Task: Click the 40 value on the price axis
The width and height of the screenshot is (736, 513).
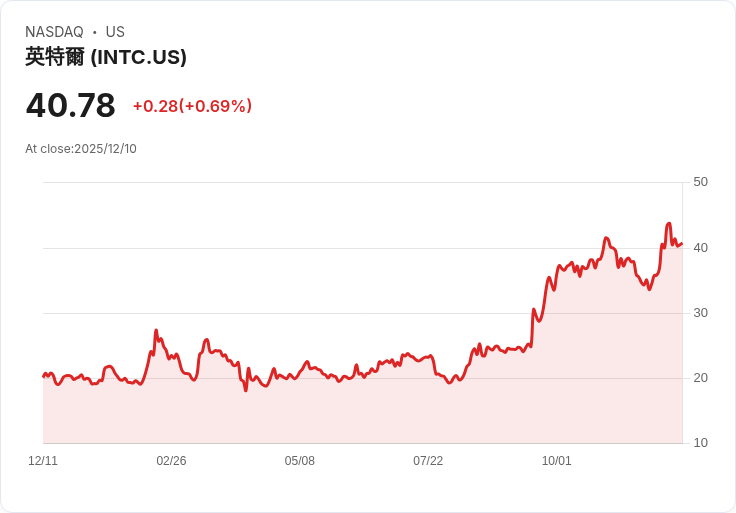Action: (x=700, y=247)
